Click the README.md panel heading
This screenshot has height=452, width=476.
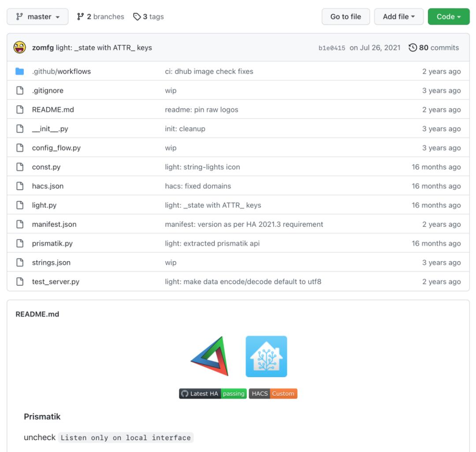point(37,314)
